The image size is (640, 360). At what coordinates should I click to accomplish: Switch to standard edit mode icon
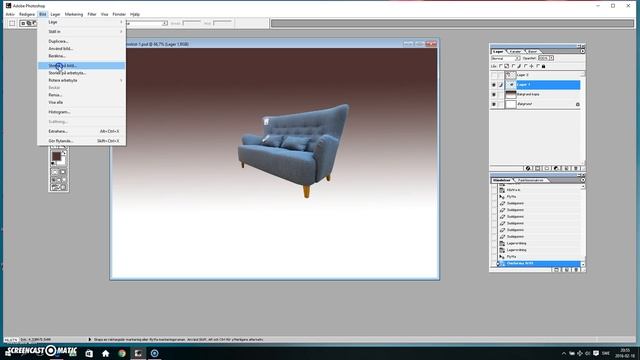tap(55, 172)
